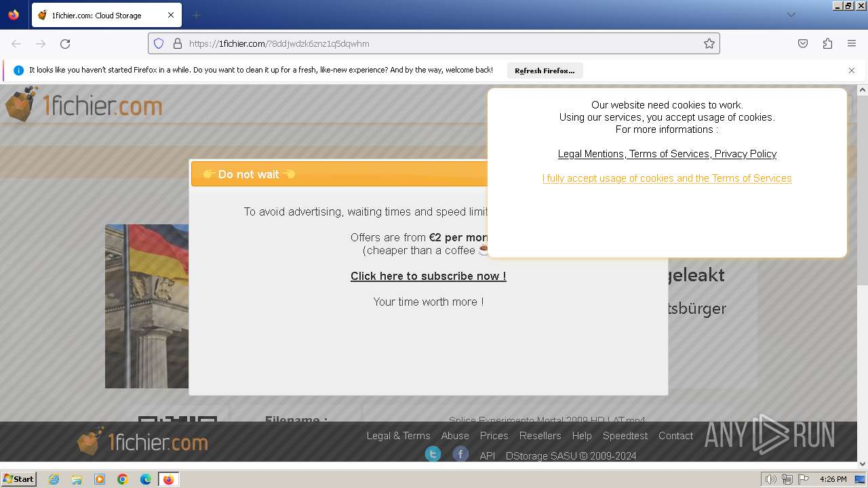Screen dimensions: 868x488
Task: Launch Chrome from taskbar
Action: coord(123,479)
